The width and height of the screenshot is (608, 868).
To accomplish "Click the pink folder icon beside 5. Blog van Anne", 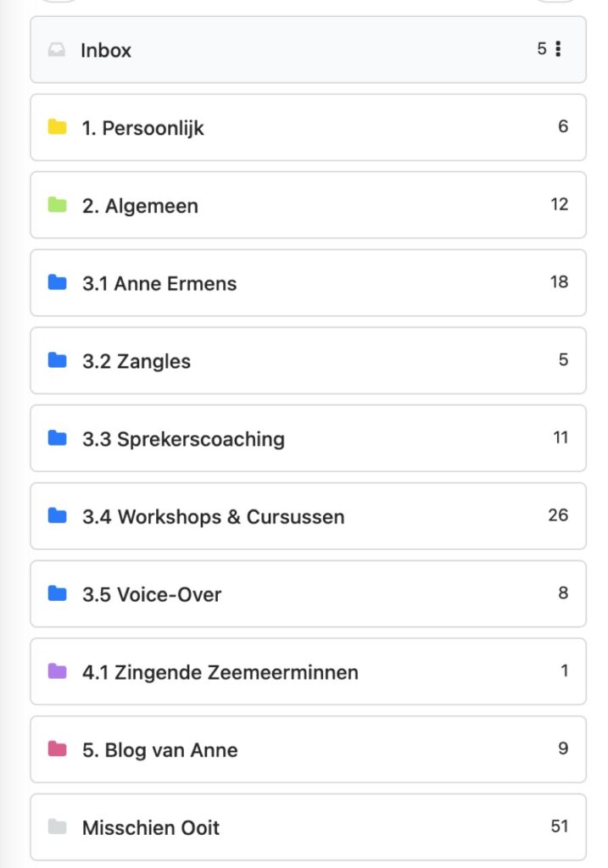I will (57, 749).
